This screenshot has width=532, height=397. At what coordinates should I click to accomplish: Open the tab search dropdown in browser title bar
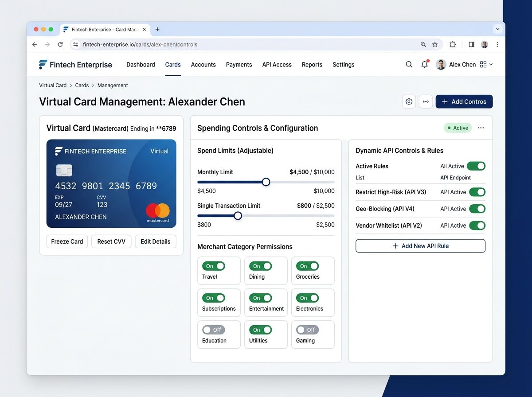[497, 29]
